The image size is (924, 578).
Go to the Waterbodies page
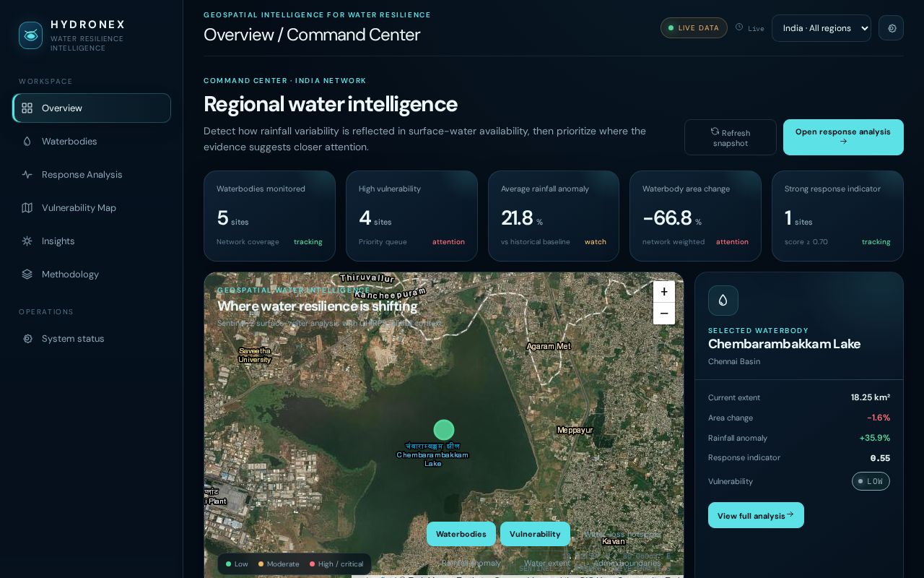point(92,142)
